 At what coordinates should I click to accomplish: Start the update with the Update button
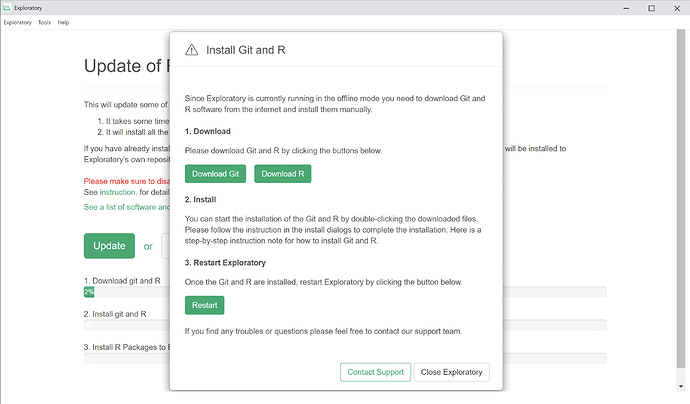pos(109,246)
